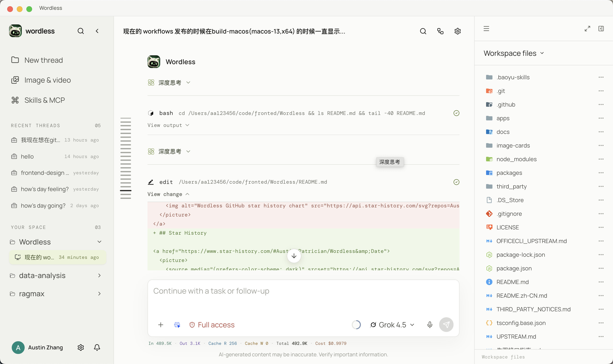Screen dimensions: 613x364
Task: Open notifications bell icon
Action: pos(97,347)
